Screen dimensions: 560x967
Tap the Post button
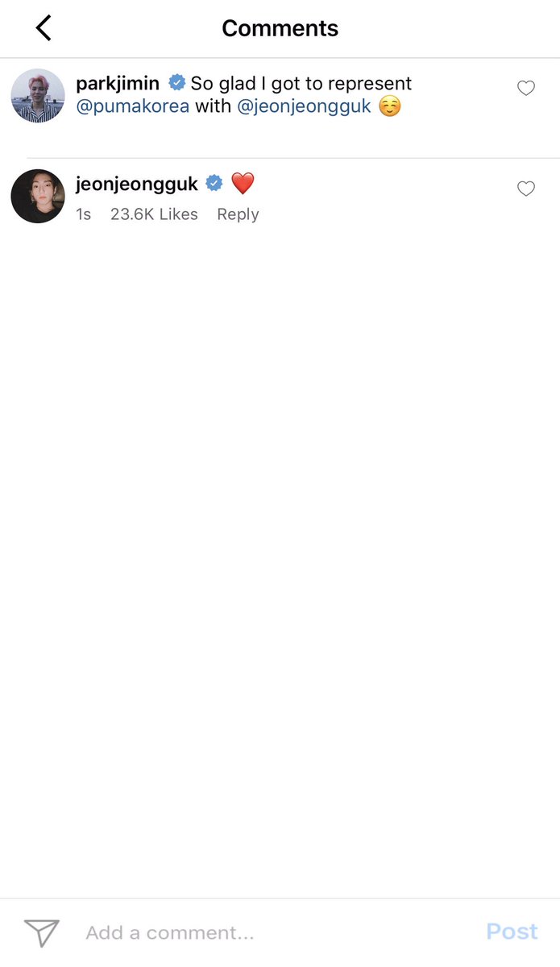512,932
